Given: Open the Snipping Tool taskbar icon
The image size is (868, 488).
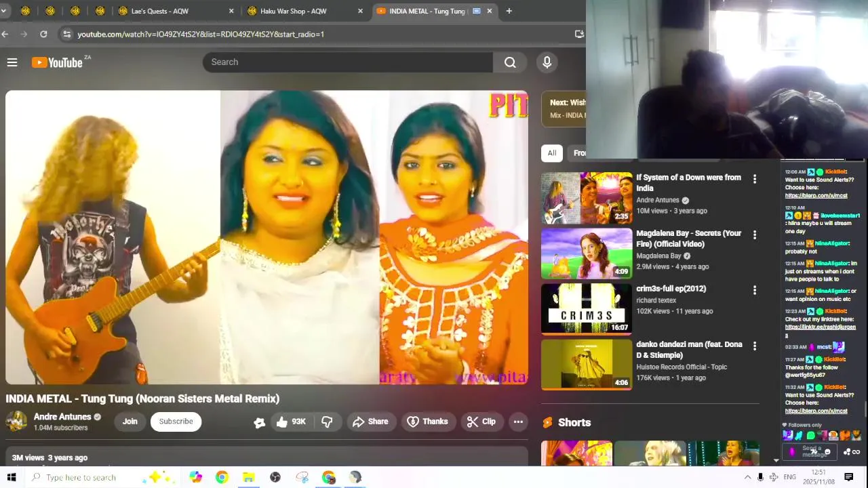Looking at the screenshot, I should [x=302, y=477].
